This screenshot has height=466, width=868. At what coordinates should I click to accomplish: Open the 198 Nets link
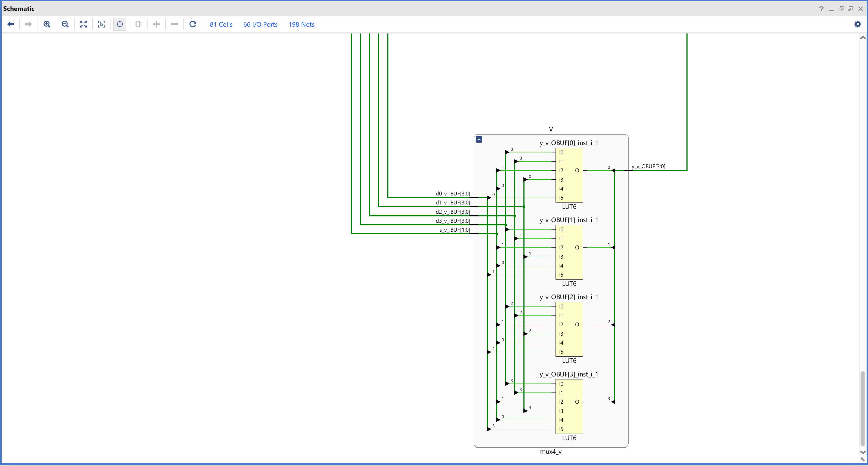pos(301,24)
